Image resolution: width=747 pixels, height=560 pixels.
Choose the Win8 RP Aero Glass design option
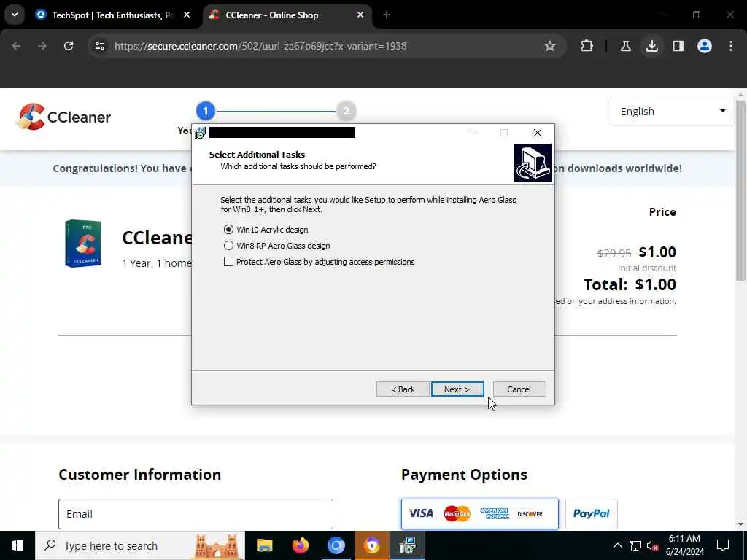pos(276,246)
